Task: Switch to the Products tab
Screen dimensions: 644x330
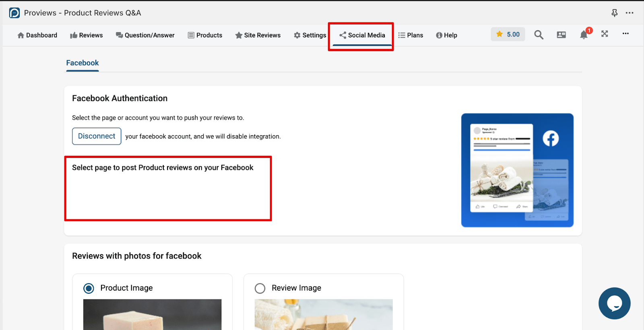Action: (x=205, y=35)
